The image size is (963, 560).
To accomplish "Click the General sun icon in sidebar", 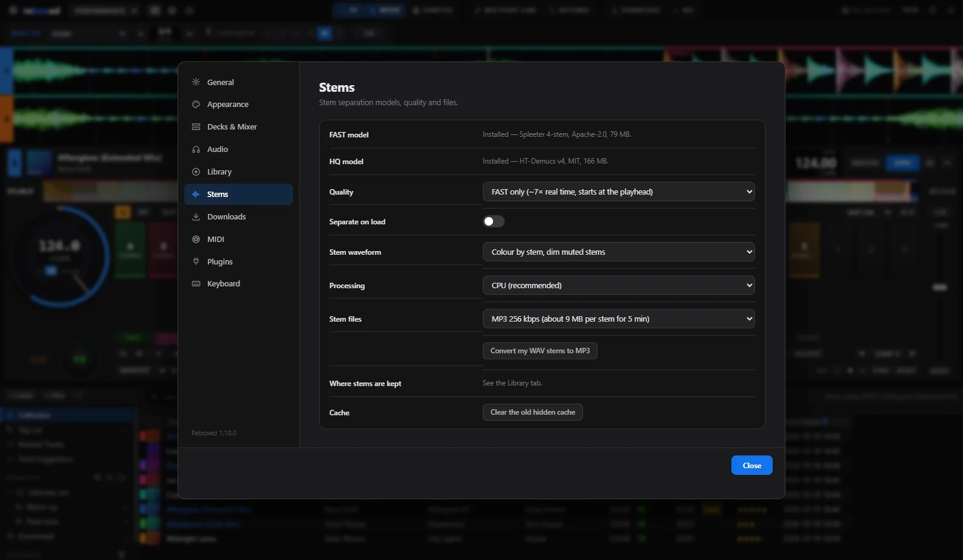I will (x=196, y=82).
